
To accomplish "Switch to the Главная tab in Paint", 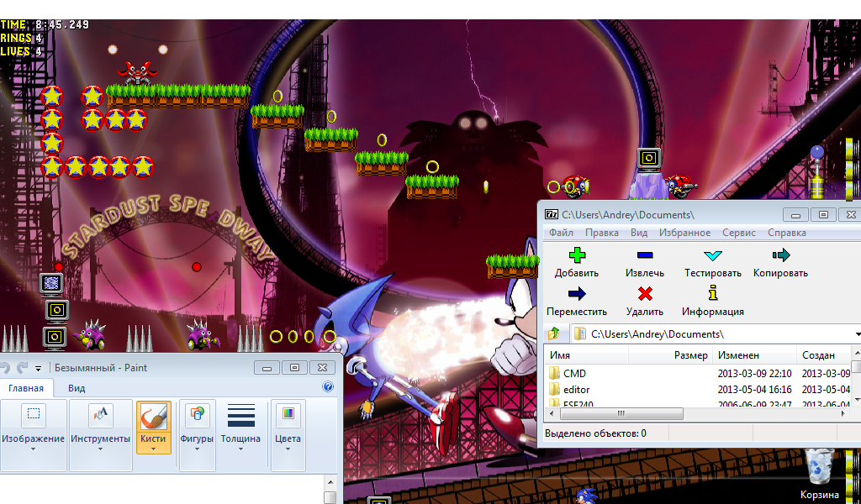I will click(x=26, y=388).
